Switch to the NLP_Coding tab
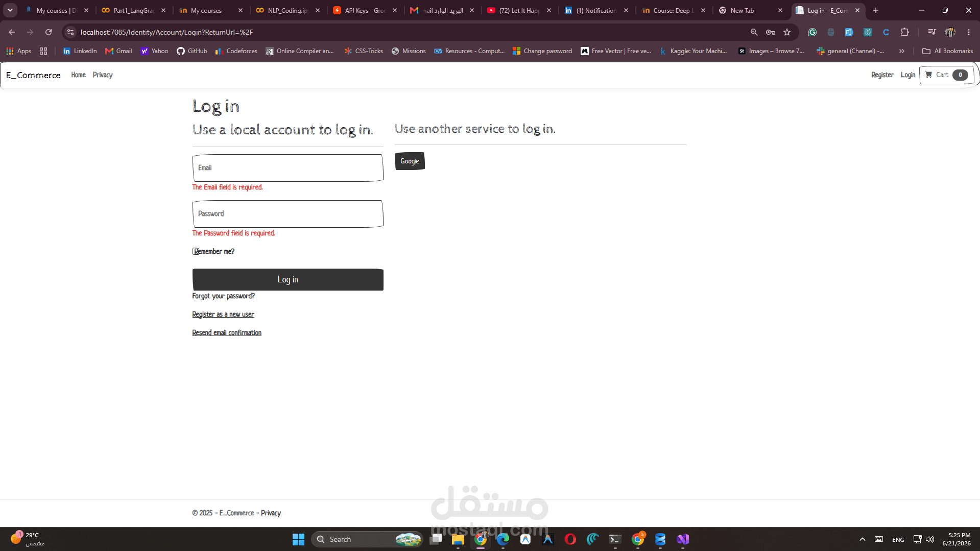This screenshot has width=980, height=551. [x=289, y=10]
